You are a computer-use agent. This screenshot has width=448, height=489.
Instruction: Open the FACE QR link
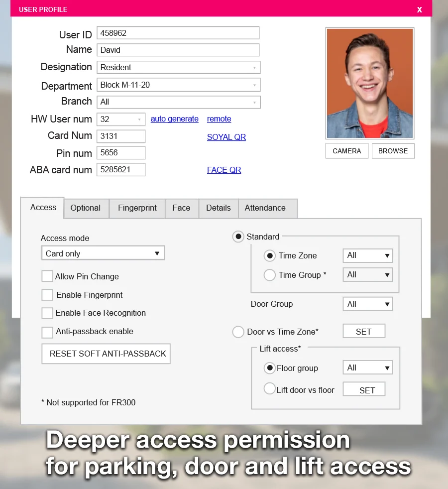click(x=224, y=170)
